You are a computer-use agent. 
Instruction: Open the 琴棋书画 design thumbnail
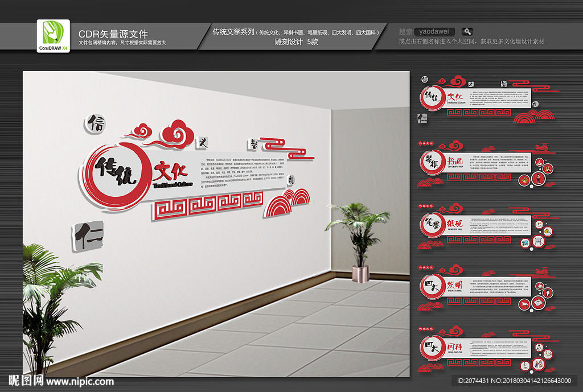pyautogui.click(x=487, y=163)
